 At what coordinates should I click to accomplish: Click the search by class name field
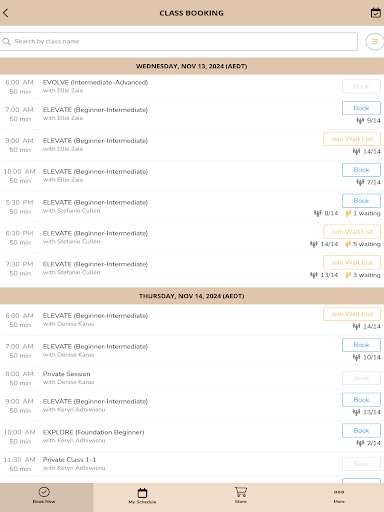pos(179,41)
